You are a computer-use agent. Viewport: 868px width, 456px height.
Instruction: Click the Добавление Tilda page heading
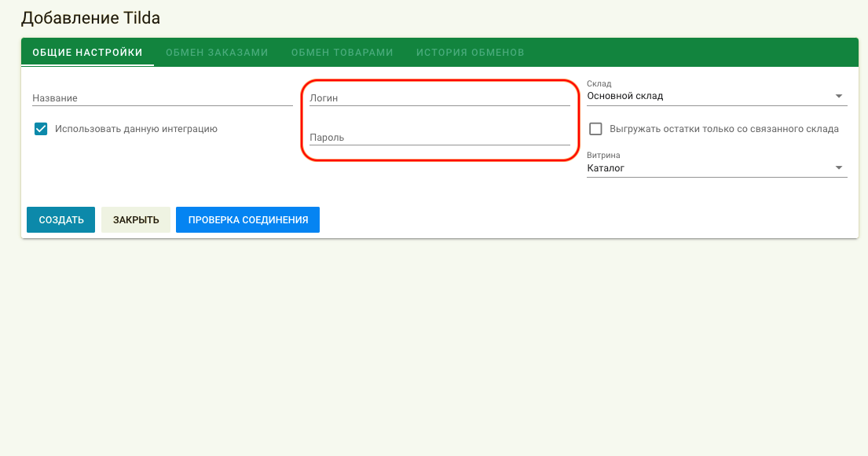point(91,18)
